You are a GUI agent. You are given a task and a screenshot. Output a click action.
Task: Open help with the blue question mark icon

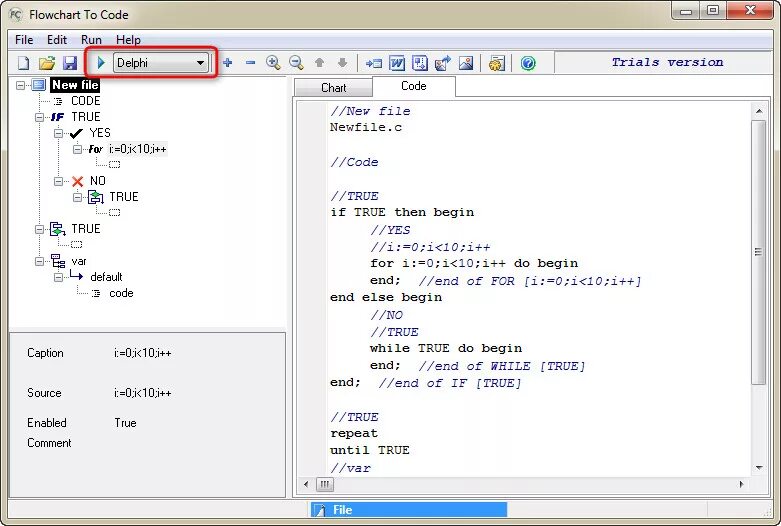[528, 63]
